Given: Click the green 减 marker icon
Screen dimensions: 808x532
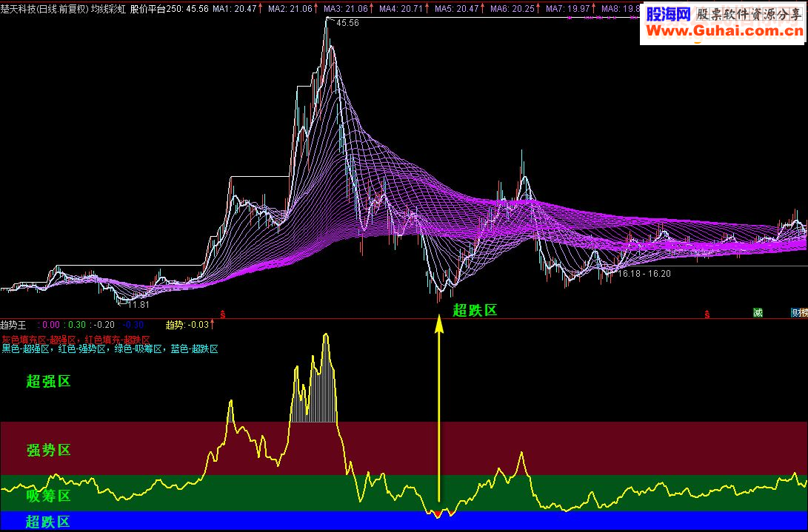Looking at the screenshot, I should click(758, 312).
